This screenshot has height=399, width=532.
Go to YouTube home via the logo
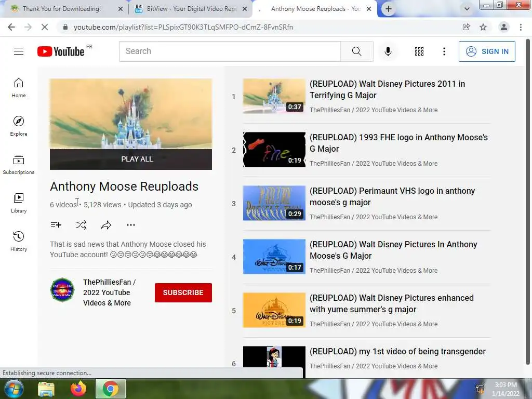[61, 51]
